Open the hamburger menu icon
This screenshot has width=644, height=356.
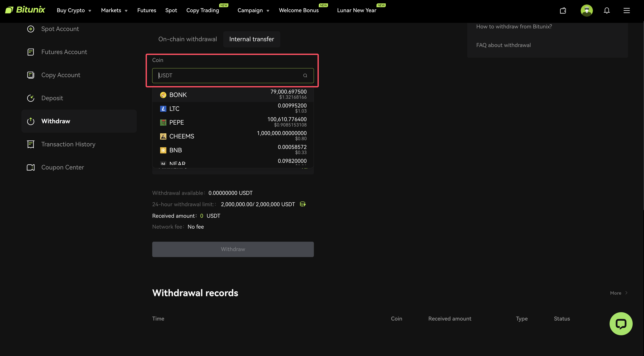click(x=626, y=10)
